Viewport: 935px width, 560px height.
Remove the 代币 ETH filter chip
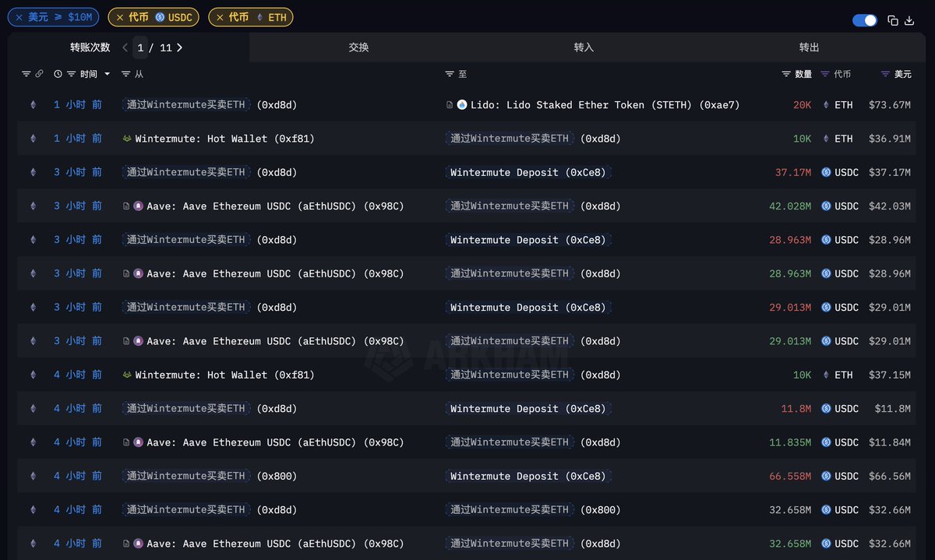tap(220, 17)
